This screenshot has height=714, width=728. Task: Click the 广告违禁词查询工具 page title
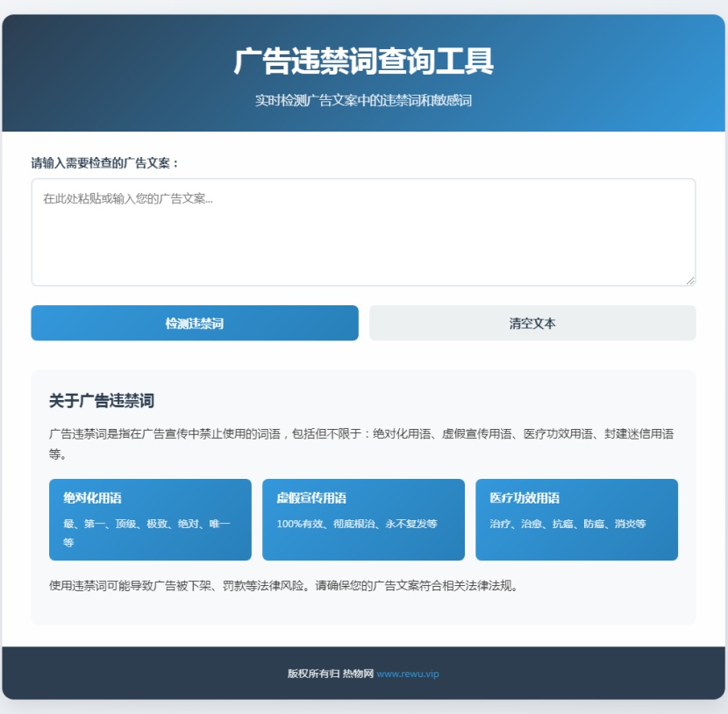pyautogui.click(x=363, y=61)
